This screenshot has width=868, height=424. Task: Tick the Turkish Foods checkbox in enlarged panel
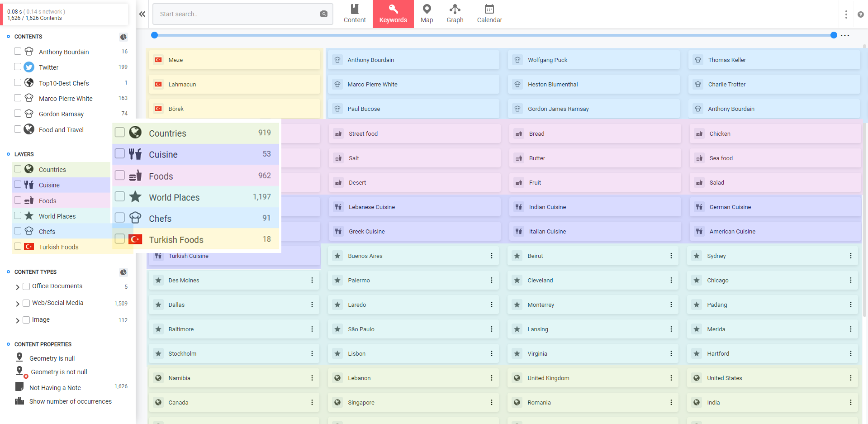pos(120,239)
